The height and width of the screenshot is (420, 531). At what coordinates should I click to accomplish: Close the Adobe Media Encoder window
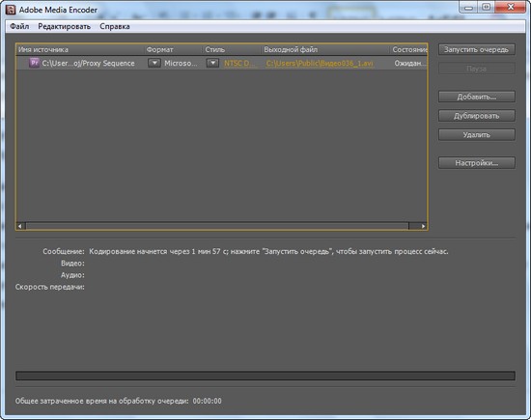[x=511, y=7]
